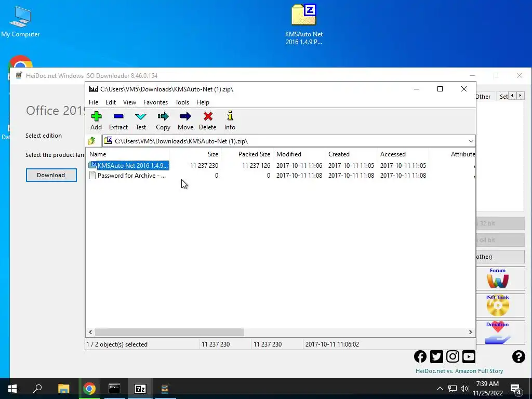This screenshot has width=532, height=399.
Task: Show hidden system tray icons
Action: tap(440, 389)
